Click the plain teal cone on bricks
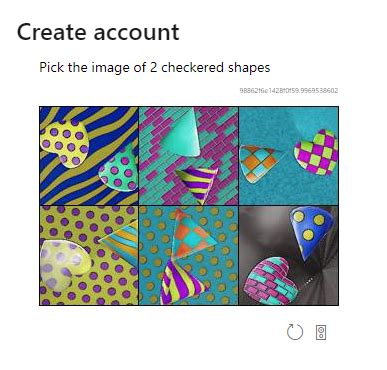The height and width of the screenshot is (370, 387). (181, 133)
